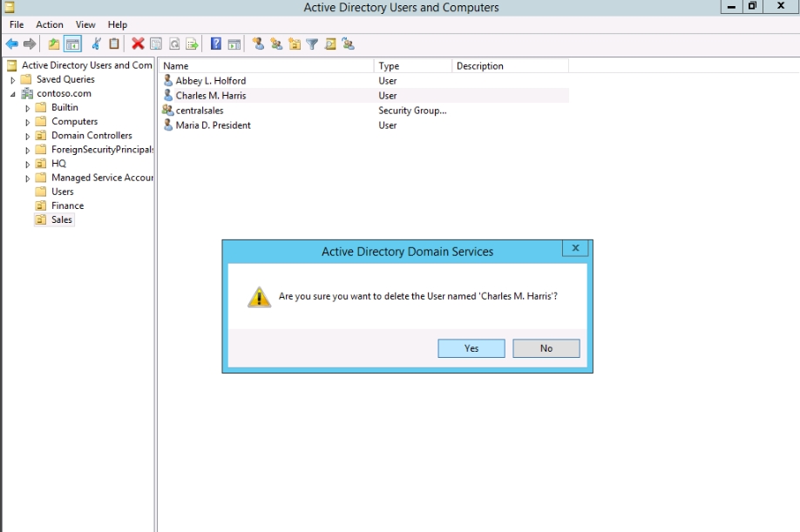Open the Help menu

(118, 24)
